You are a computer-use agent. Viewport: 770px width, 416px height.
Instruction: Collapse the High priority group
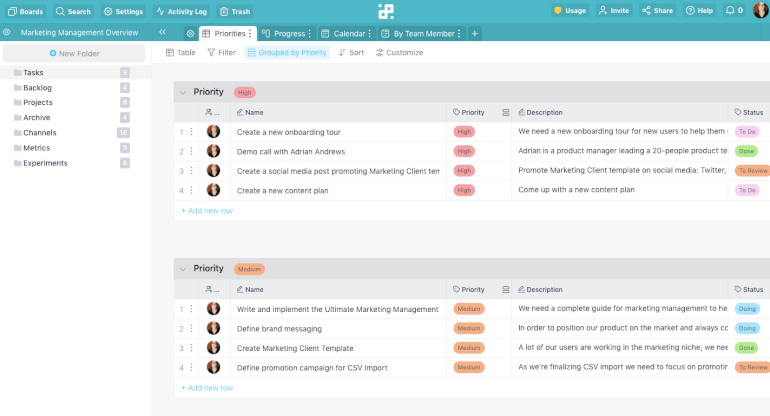(182, 92)
